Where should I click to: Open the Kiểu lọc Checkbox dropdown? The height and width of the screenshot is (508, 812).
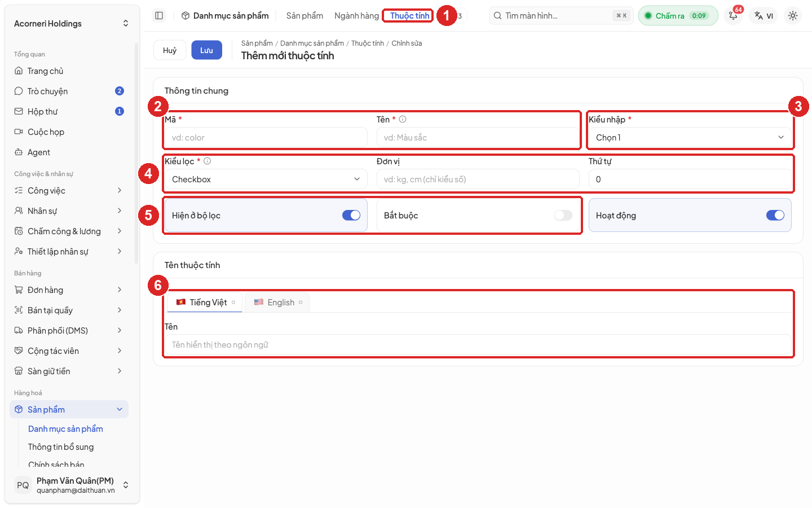(266, 179)
